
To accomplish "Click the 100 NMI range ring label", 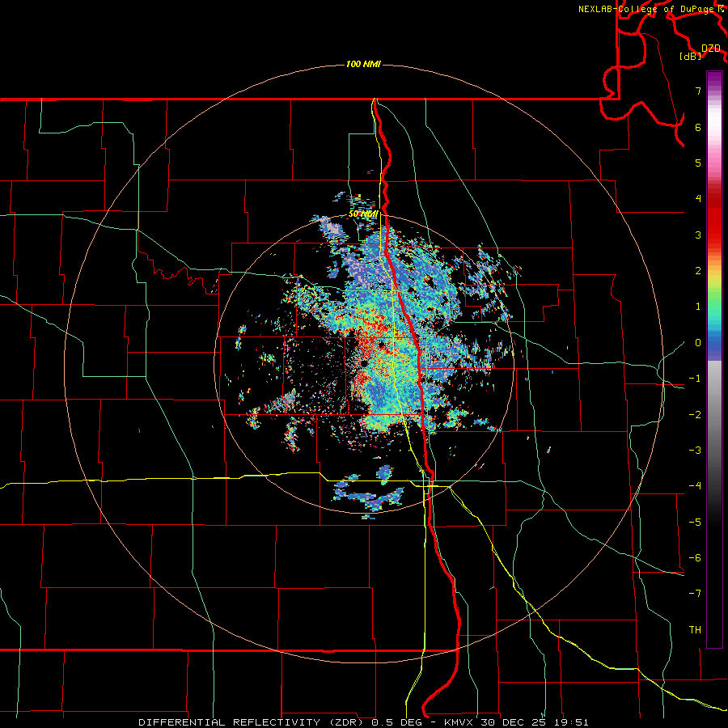I will click(x=363, y=64).
